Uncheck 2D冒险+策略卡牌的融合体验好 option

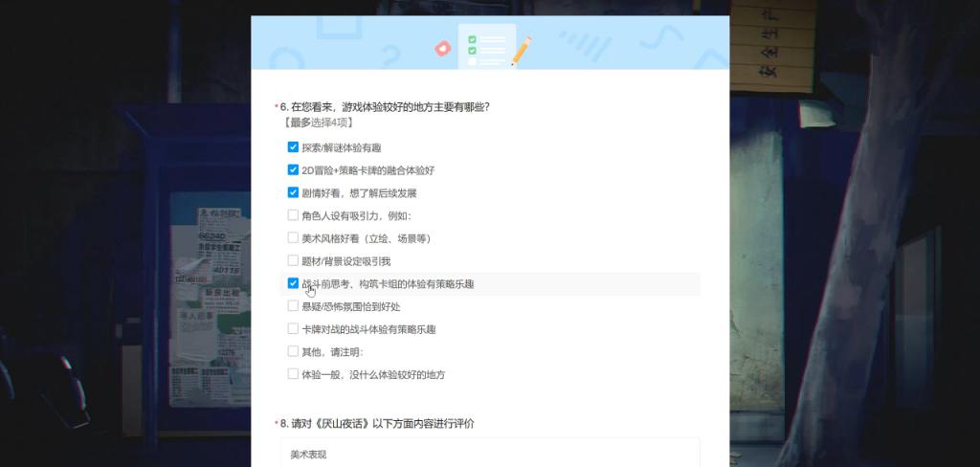[293, 169]
